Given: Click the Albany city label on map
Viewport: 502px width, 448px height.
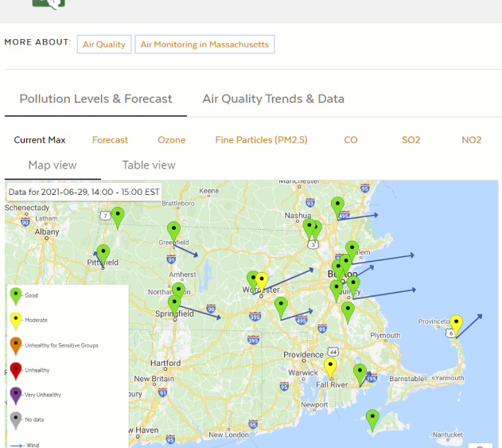Looking at the screenshot, I should click(47, 232).
